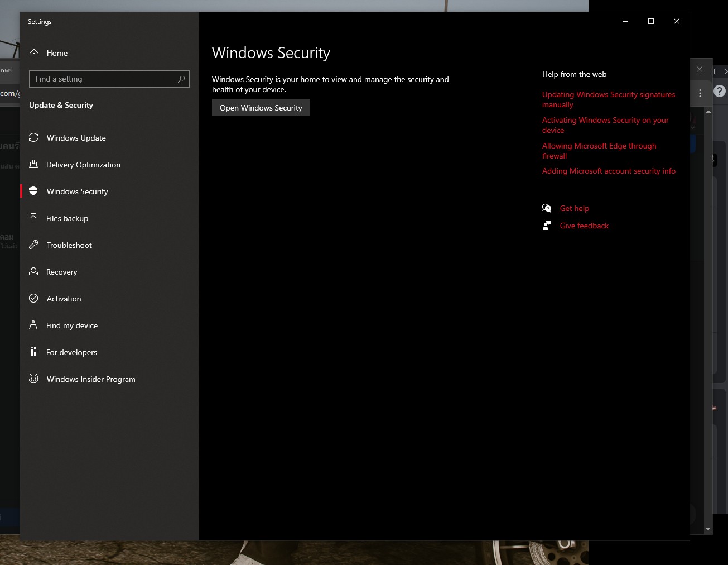The width and height of the screenshot is (728, 565).
Task: Click the For developers tools icon
Action: point(33,352)
